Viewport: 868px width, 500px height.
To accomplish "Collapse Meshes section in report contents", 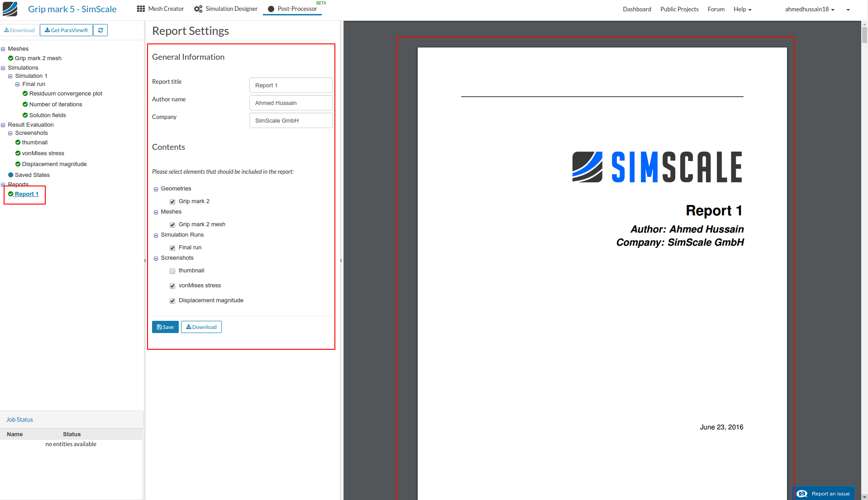I will [x=156, y=212].
